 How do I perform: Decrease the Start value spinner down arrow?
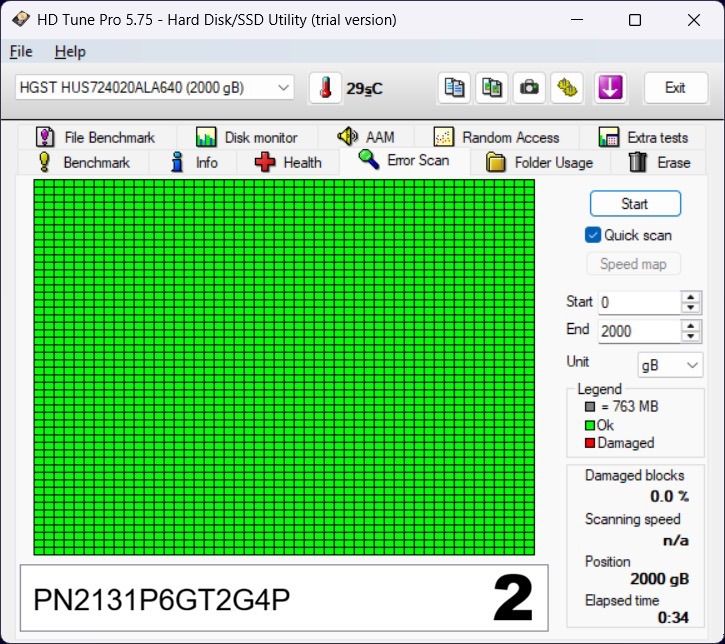[691, 308]
